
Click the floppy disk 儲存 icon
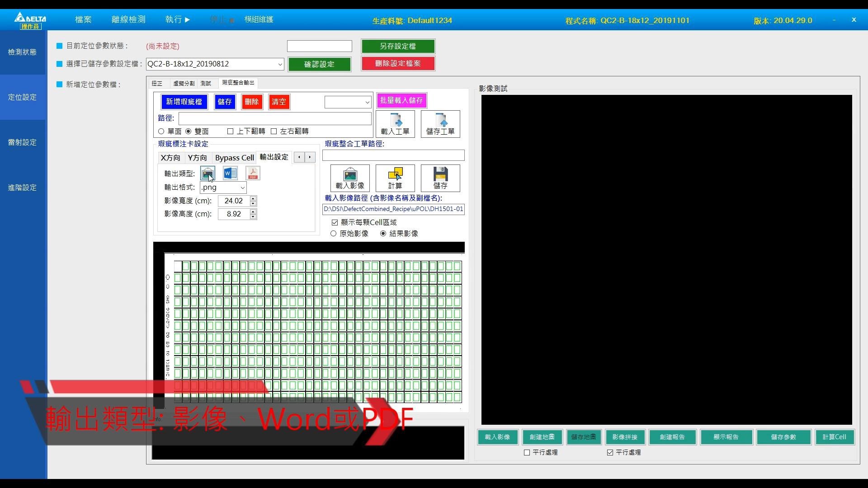[x=440, y=178]
